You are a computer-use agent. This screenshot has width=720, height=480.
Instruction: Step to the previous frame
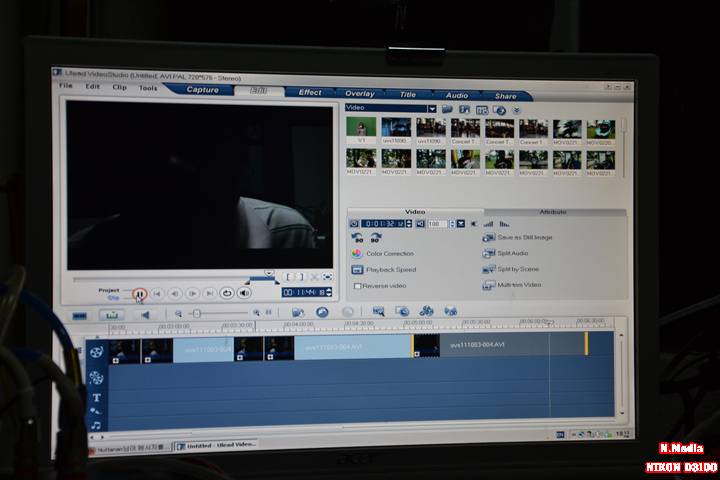(174, 294)
